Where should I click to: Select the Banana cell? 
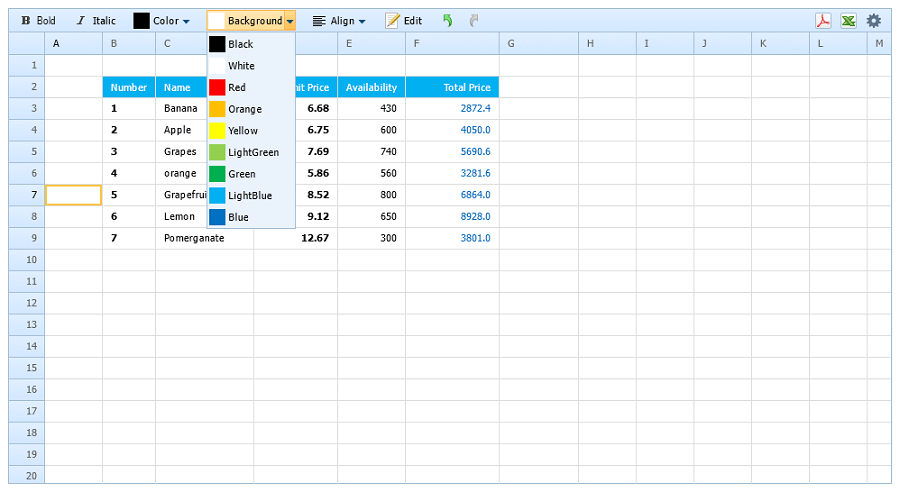181,109
